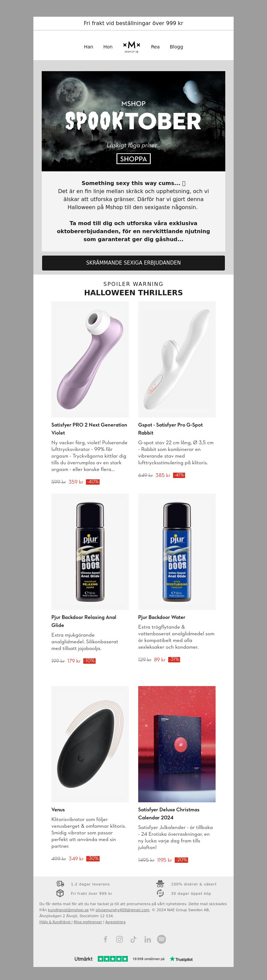Image resolution: width=267 pixels, height=980 pixels.
Task: Open the TikTok social icon
Action: pos(133,939)
